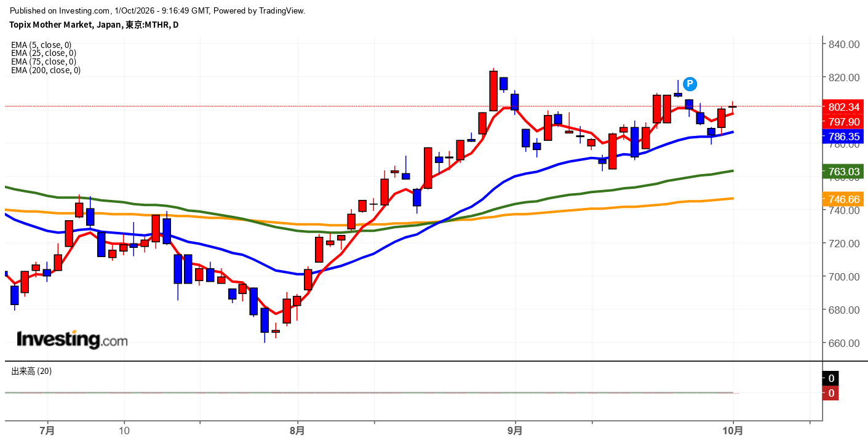Select the EMA (200, close, 0) legend label
Image resolution: width=868 pixels, height=441 pixels.
click(x=46, y=70)
